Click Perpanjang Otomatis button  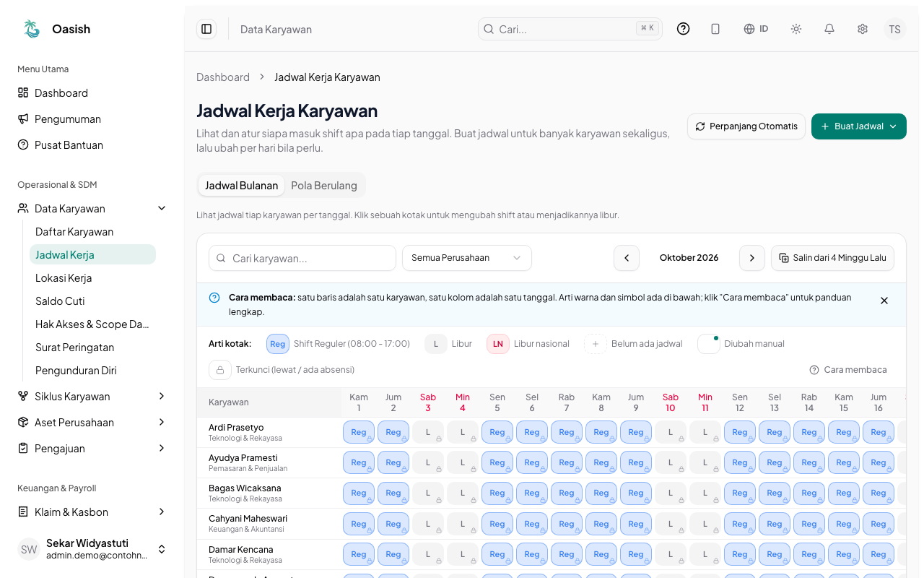tap(746, 126)
